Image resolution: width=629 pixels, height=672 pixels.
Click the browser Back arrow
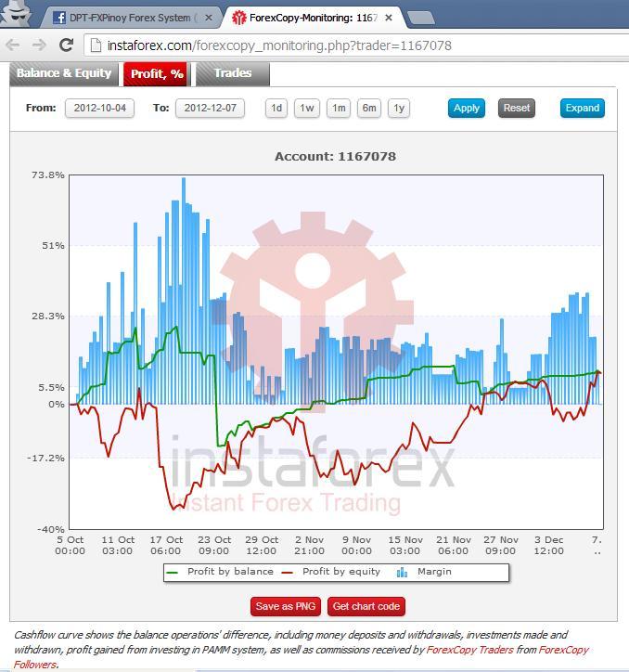(13, 45)
